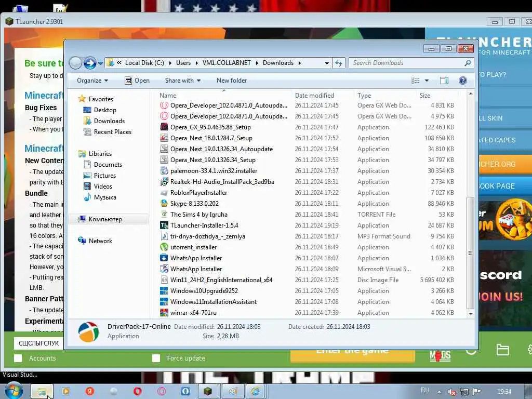
Task: Open the Windows Start menu
Action: (x=13, y=391)
